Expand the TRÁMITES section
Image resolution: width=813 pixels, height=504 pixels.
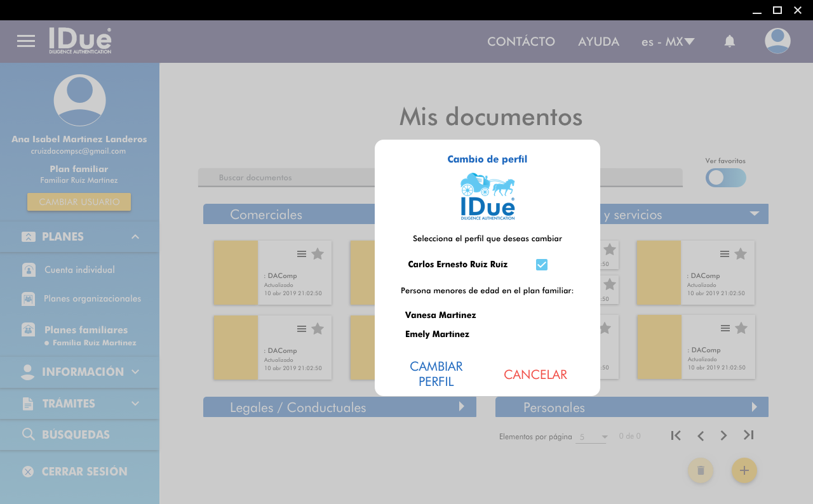[135, 404]
